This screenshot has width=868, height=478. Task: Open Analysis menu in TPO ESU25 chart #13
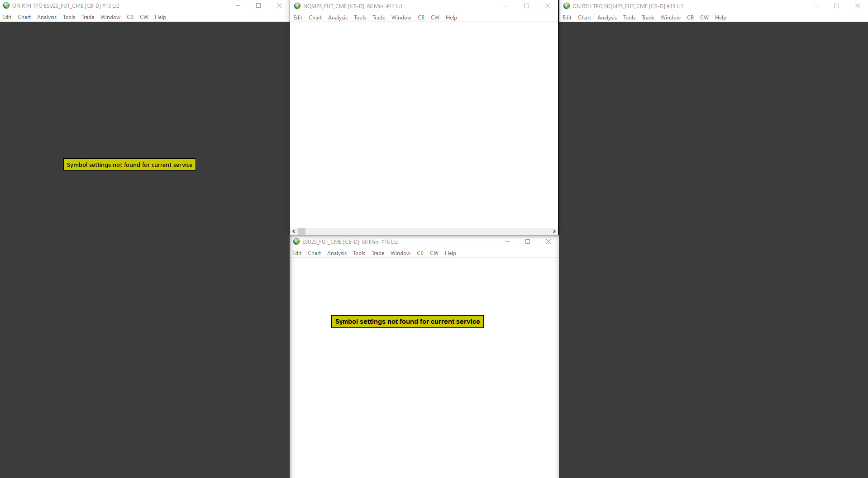pos(47,17)
